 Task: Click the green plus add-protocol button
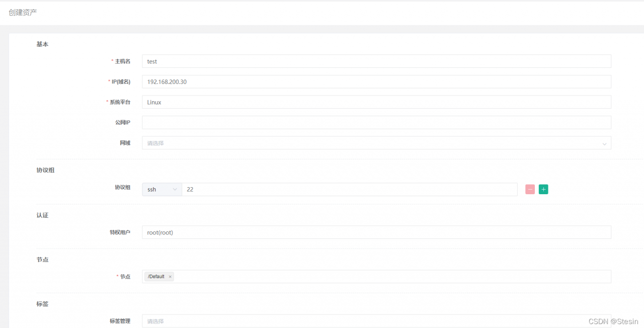coord(543,190)
